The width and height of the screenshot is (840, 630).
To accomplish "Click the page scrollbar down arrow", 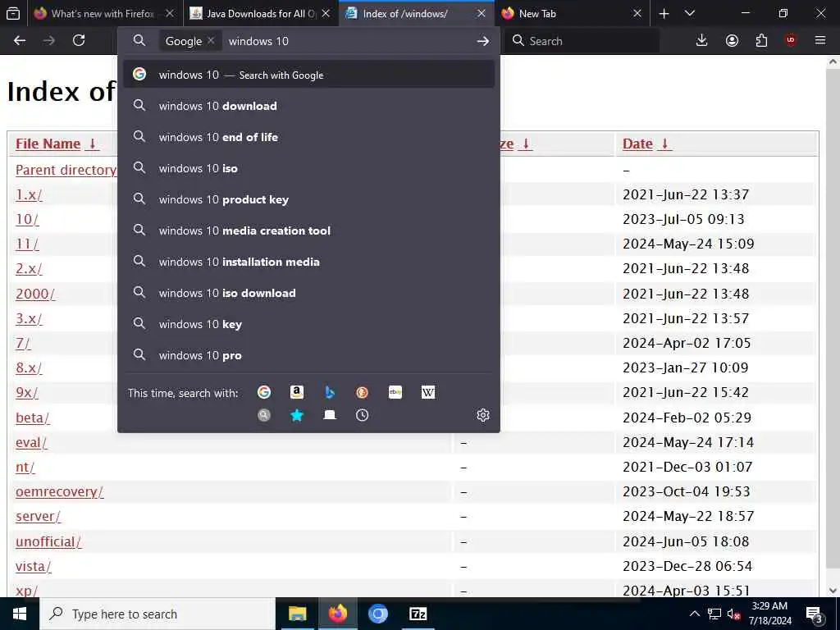I will click(833, 591).
